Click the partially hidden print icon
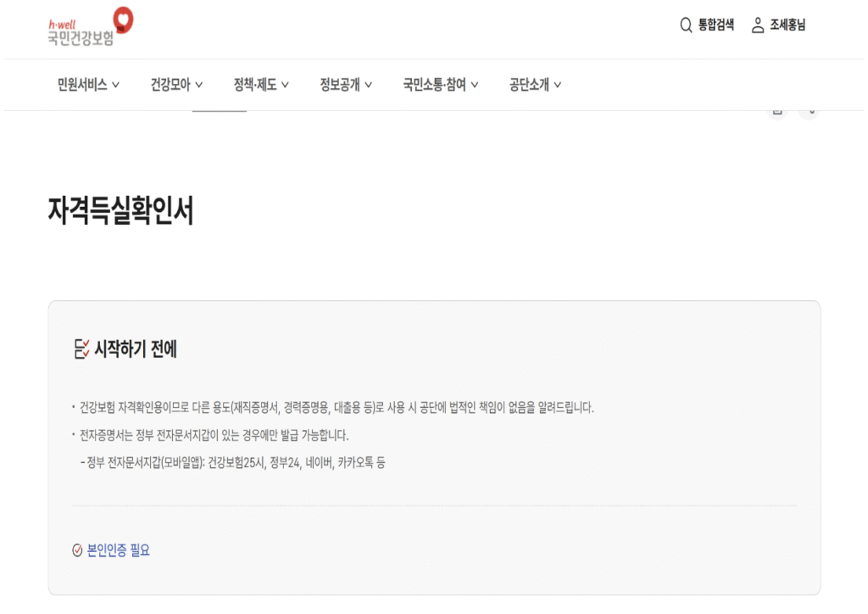Screen dimensions: 868x614 point(777,112)
